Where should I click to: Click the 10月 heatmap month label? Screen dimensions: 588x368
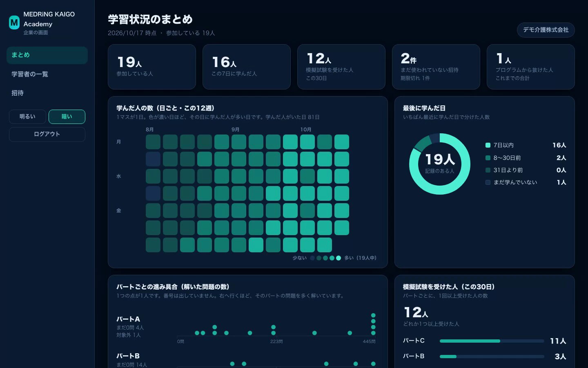pyautogui.click(x=306, y=130)
